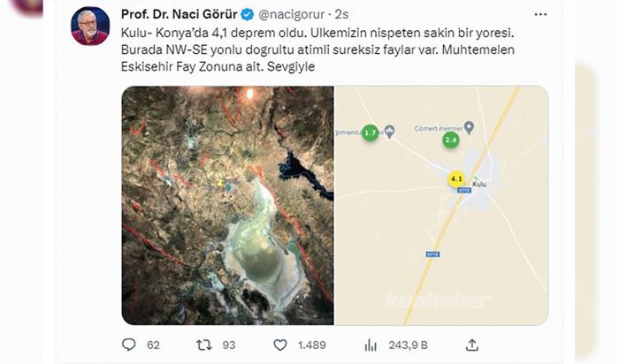Open the three-dot more options menu

pos(540,15)
